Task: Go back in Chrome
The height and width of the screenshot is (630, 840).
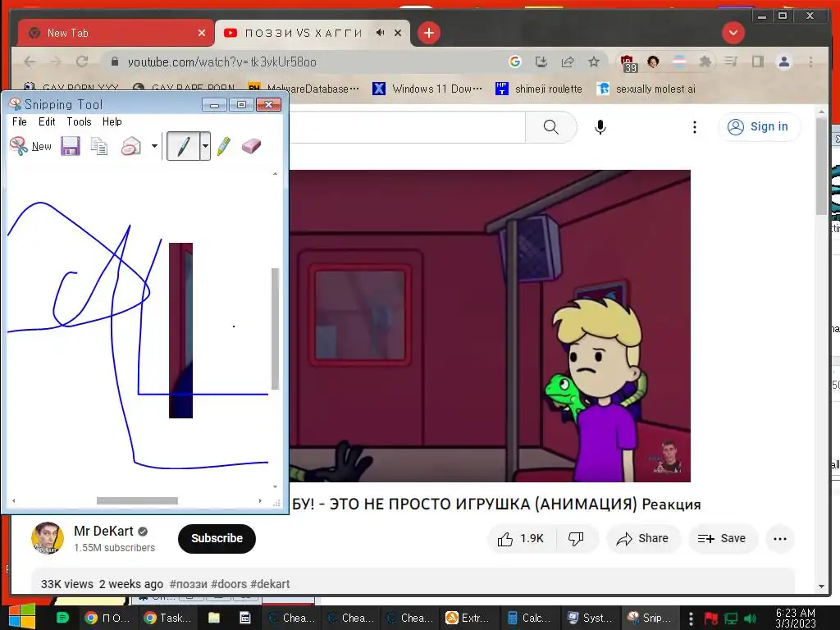Action: pos(30,62)
